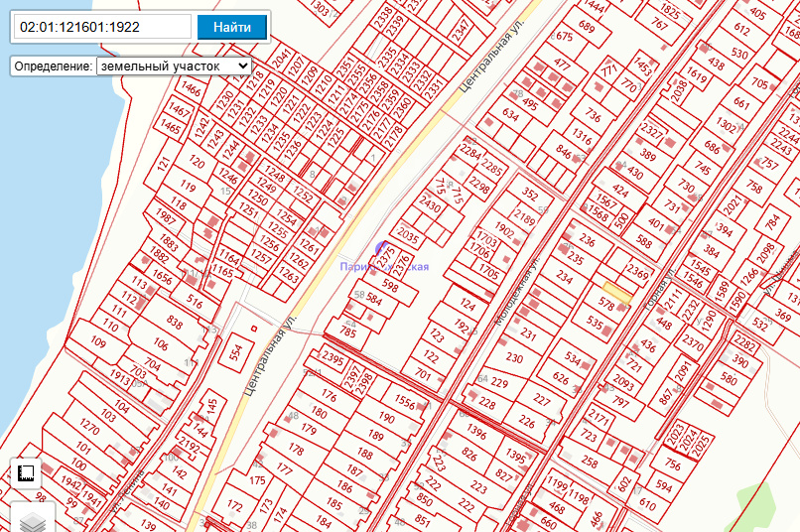Screen dimensions: 800x532
Task: Click the Парикмахерская map marker icon
Action: click(383, 251)
